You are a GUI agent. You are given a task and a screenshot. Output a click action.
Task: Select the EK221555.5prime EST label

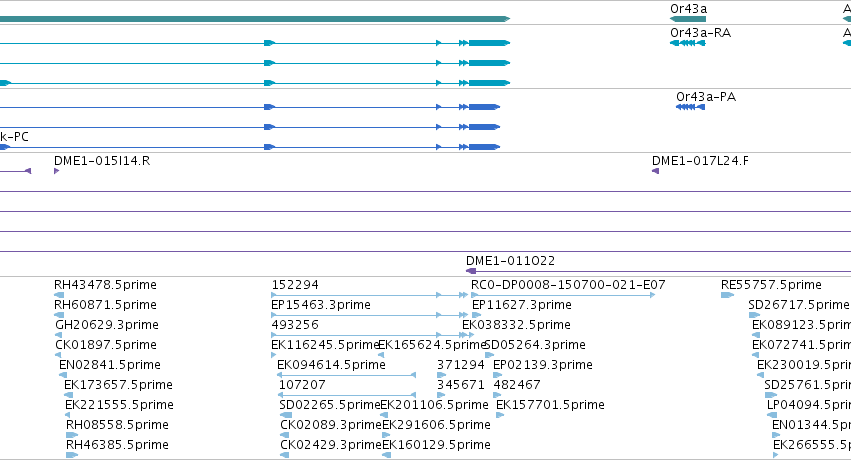pos(119,405)
